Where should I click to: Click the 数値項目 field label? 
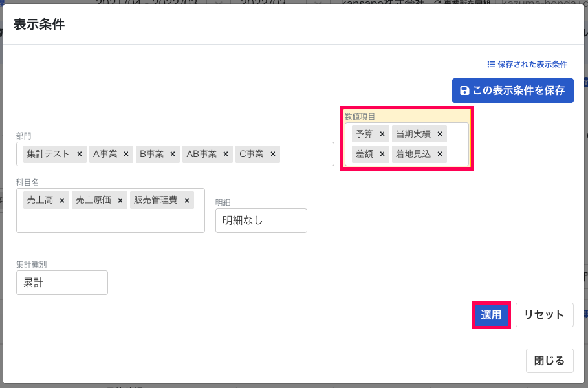click(x=360, y=116)
